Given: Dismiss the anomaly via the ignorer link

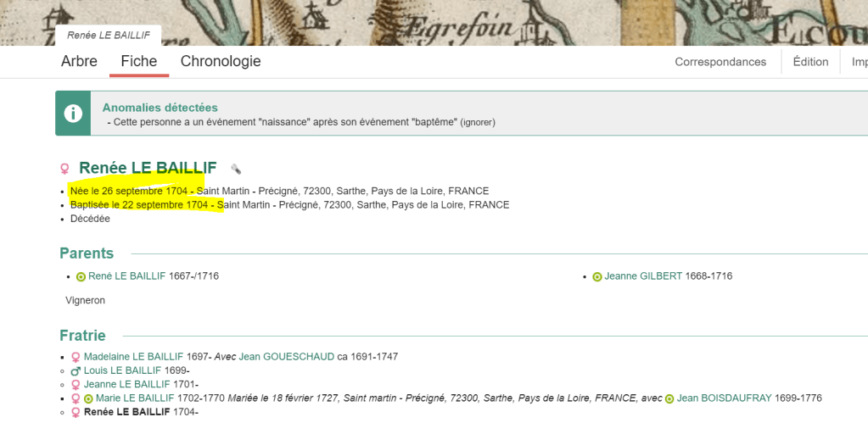Looking at the screenshot, I should [478, 122].
